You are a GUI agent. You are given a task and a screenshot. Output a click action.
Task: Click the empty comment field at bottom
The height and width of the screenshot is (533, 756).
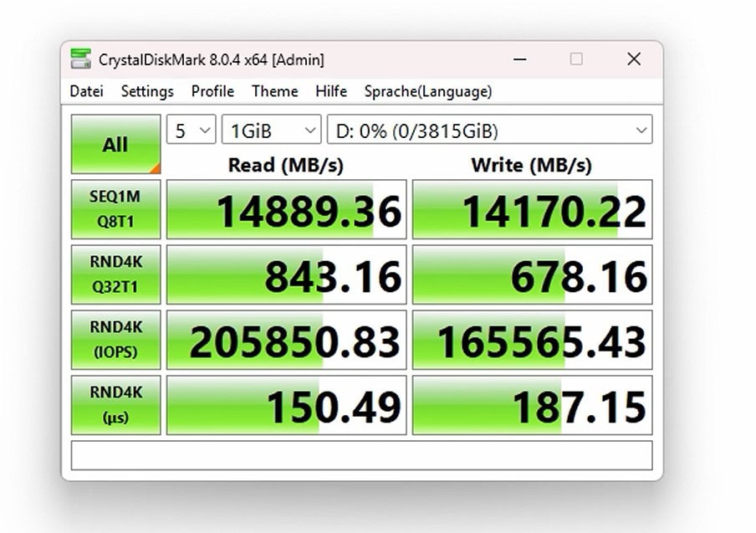(361, 455)
